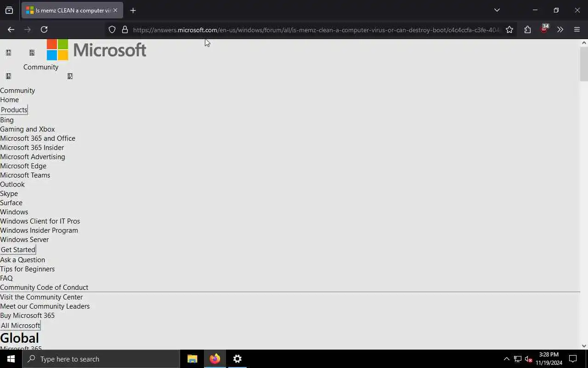Open Settings gear in taskbar
This screenshot has height=368, width=588.
tap(237, 359)
